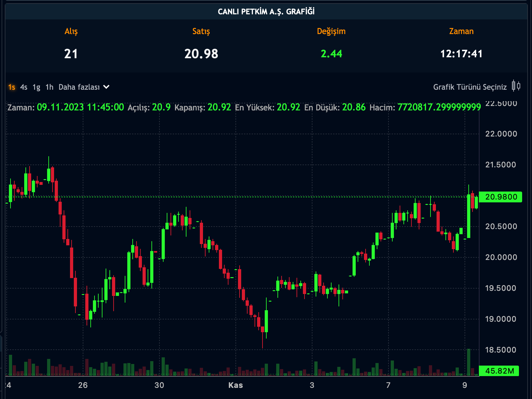Click the En Yüksek value 20.92
The height and width of the screenshot is (399, 532).
[x=289, y=107]
